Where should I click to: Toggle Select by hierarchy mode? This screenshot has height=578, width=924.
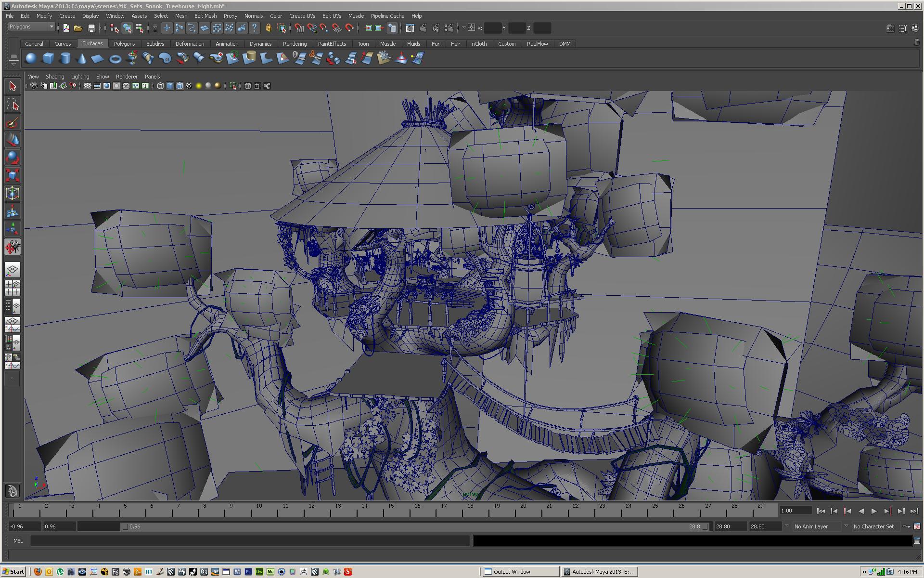(115, 28)
